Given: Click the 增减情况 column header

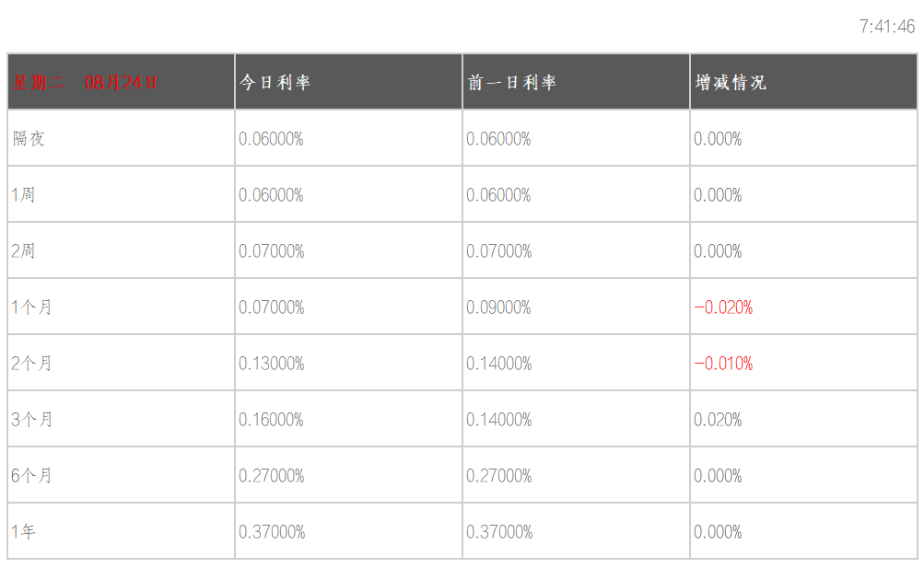Looking at the screenshot, I should click(x=730, y=82).
